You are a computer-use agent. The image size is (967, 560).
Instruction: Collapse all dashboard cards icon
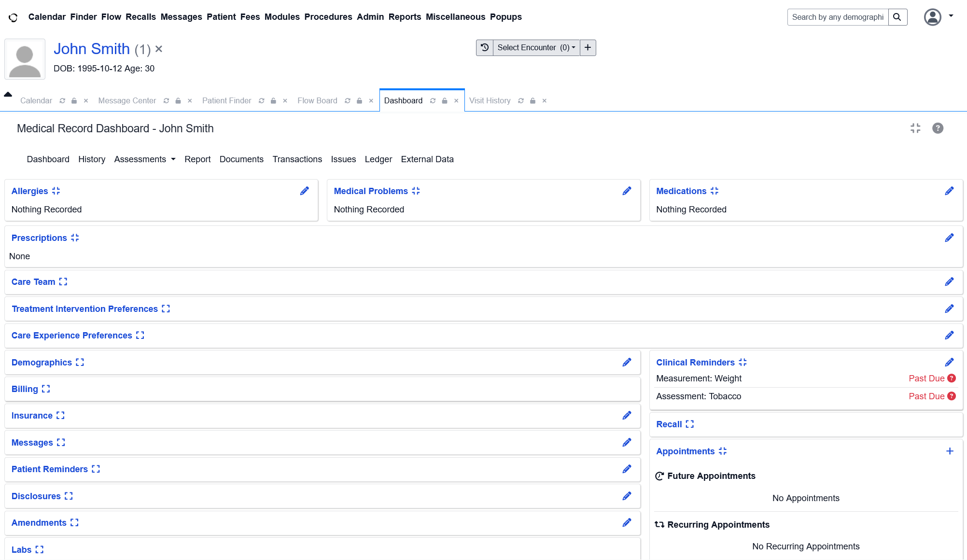coord(915,128)
